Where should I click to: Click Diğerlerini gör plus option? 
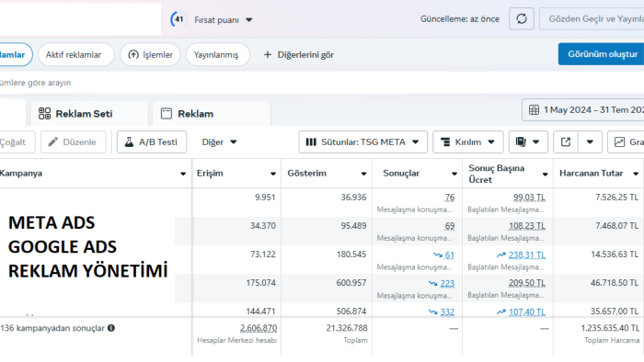coord(299,54)
